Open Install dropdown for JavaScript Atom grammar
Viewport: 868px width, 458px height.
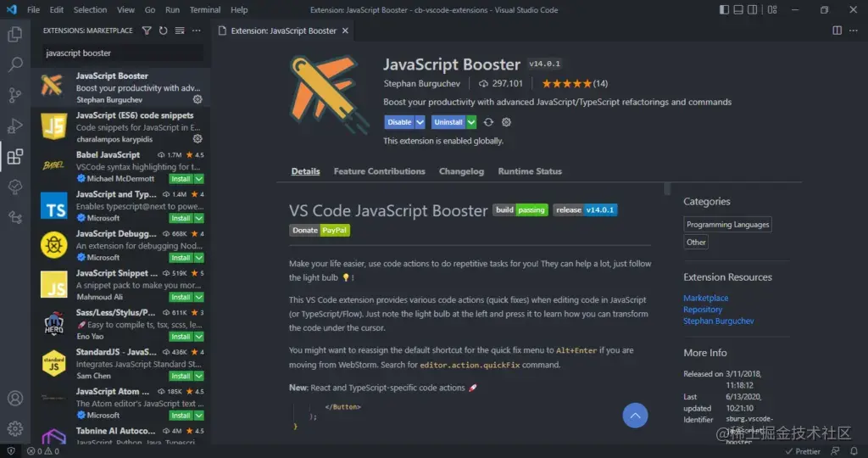pos(198,416)
